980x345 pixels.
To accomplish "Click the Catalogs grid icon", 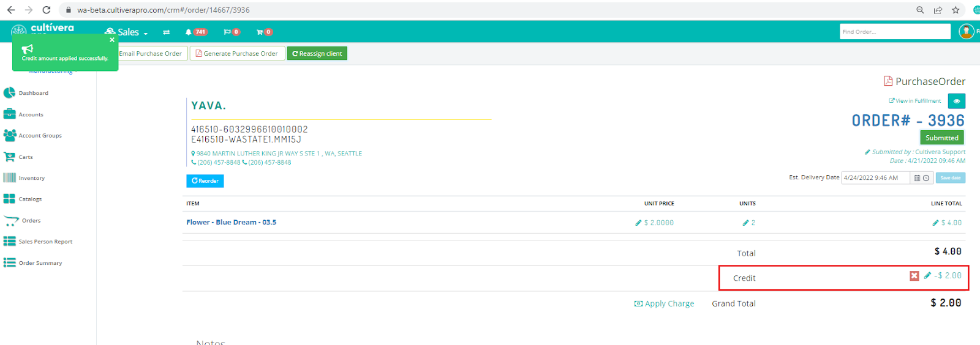I will pyautogui.click(x=9, y=199).
